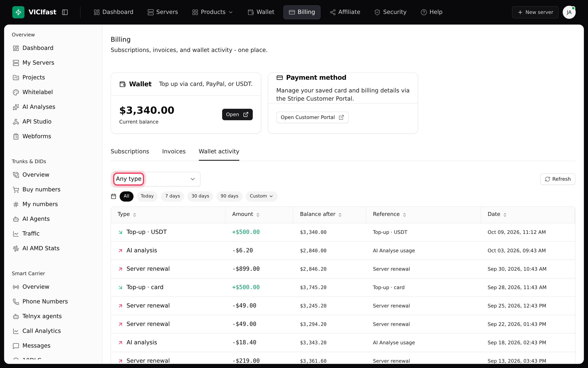Open the Dashboard top navigation item
The image size is (588, 368).
114,12
